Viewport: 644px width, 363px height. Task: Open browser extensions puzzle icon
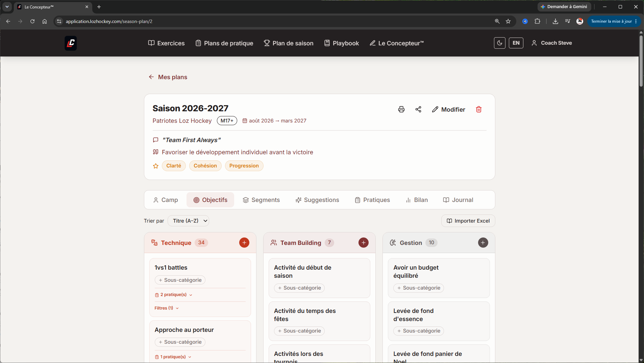pyautogui.click(x=537, y=21)
